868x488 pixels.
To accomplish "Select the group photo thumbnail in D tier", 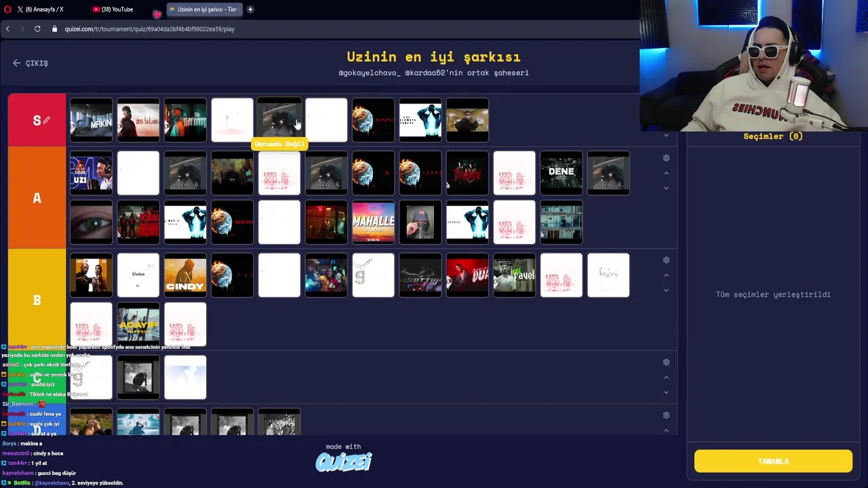I will click(x=279, y=422).
